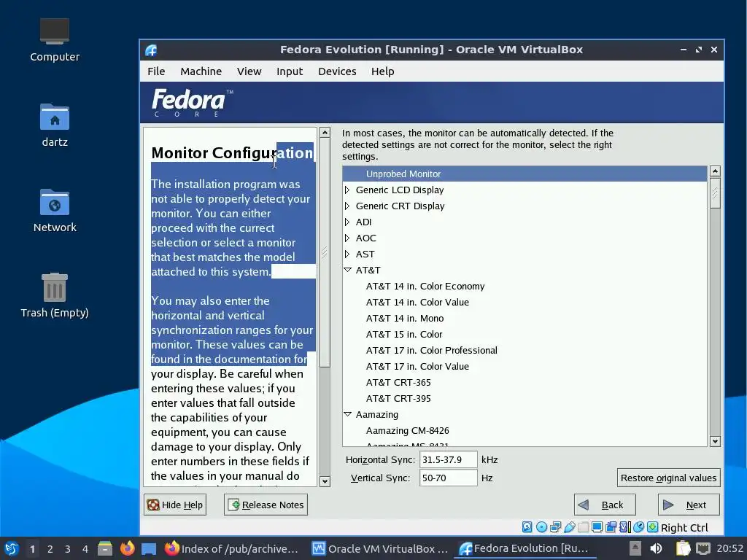Expand the ADI monitor group
This screenshot has width=747, height=560.
[x=347, y=222]
